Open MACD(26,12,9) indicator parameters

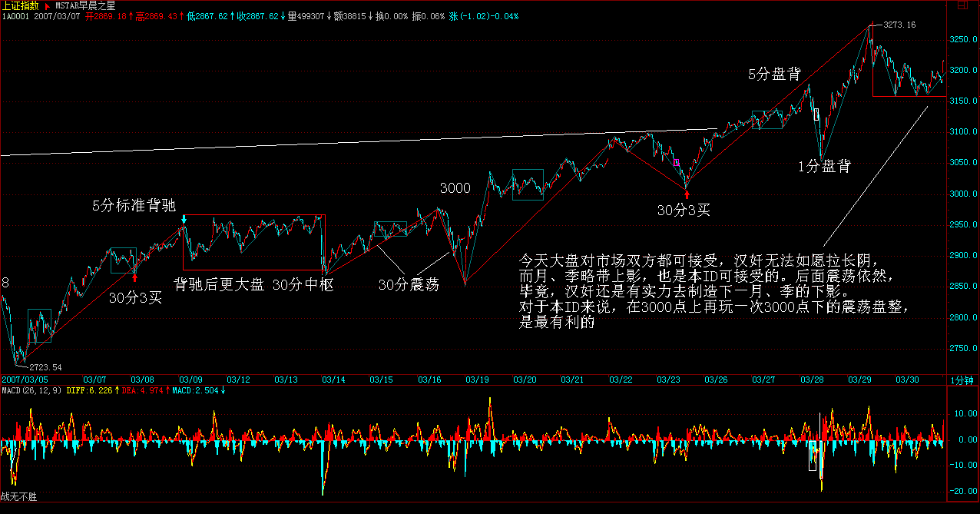pyautogui.click(x=31, y=390)
